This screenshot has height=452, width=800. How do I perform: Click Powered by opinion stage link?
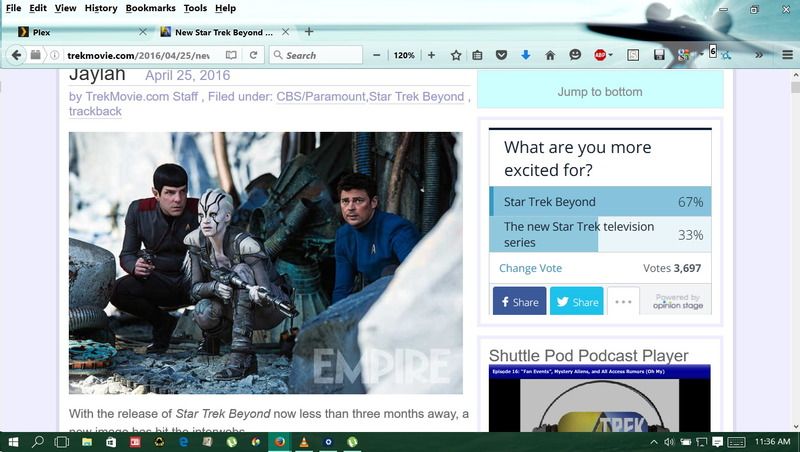pos(678,302)
